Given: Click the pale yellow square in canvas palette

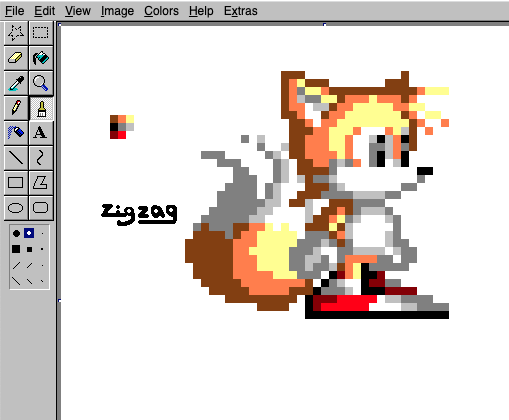Looking at the screenshot, I should 130,119.
